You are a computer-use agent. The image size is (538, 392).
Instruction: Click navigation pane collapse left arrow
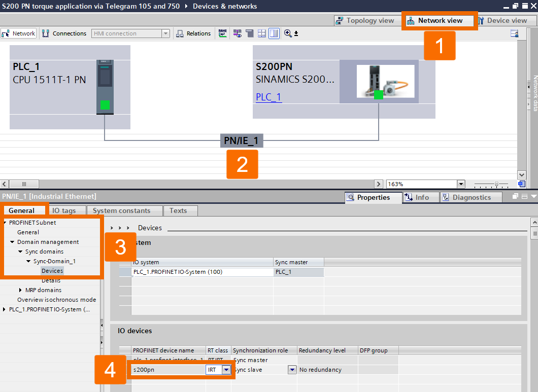102,325
